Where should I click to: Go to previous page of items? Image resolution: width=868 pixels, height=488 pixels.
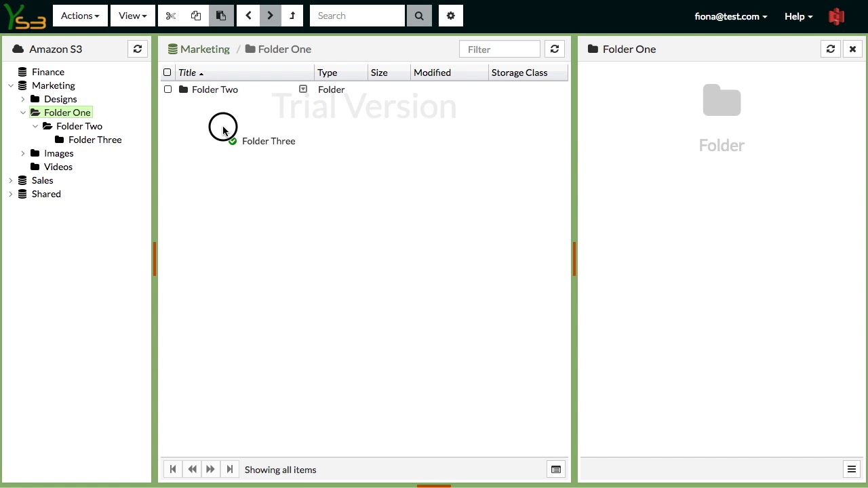click(x=192, y=469)
